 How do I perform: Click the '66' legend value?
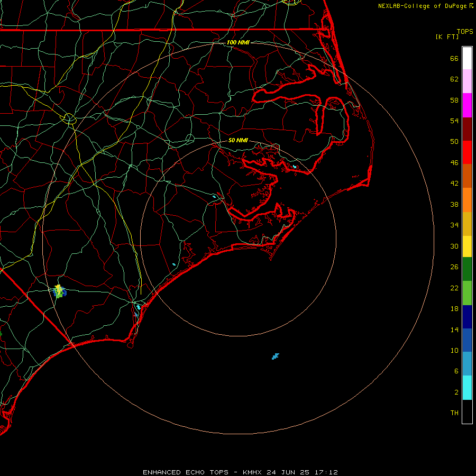[454, 58]
